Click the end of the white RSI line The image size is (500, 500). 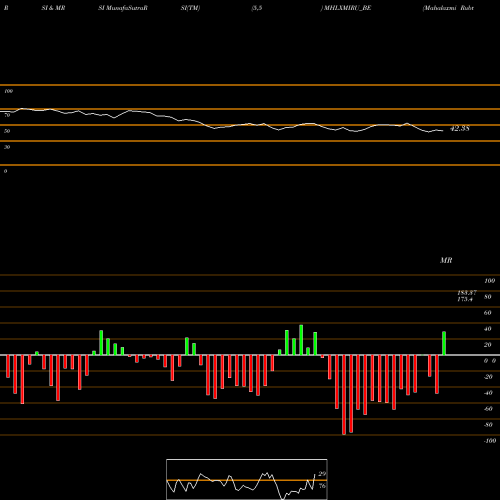[443, 131]
